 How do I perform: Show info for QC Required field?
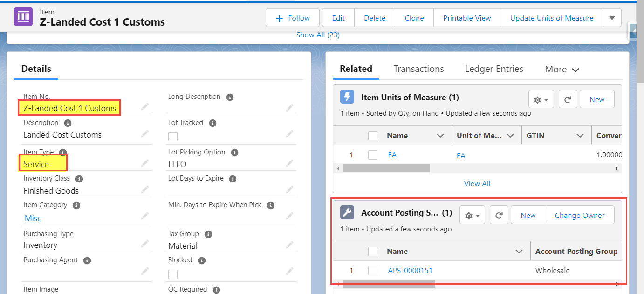216,290
